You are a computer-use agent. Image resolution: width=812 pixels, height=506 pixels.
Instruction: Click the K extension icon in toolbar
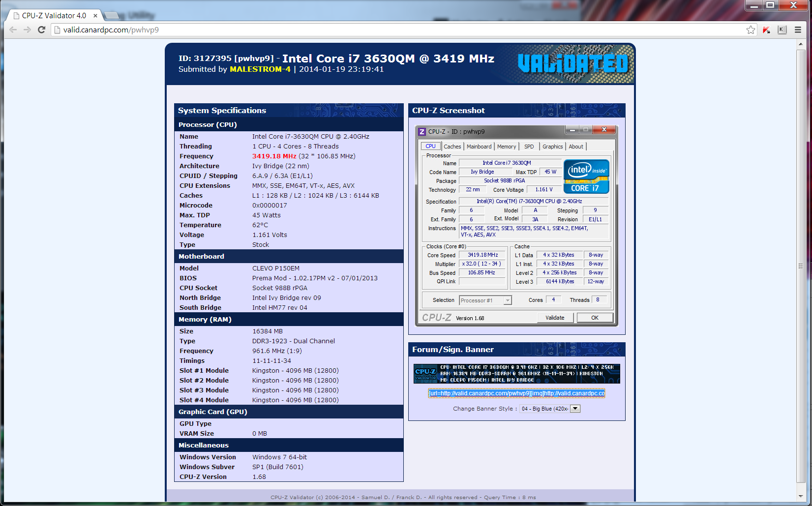point(782,30)
